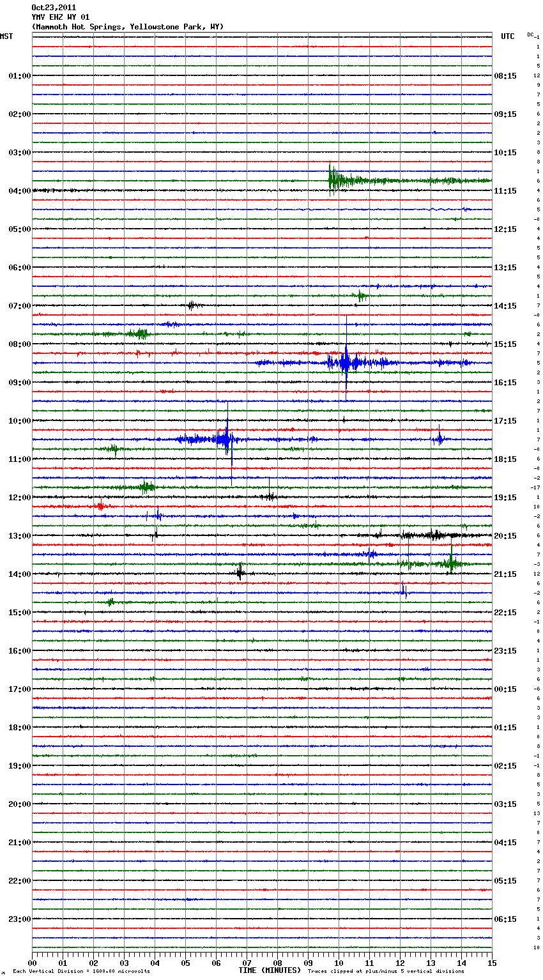Image resolution: width=543 pixels, height=980 pixels.
Task: Click the 11:15 UTC time label
Action: [505, 190]
